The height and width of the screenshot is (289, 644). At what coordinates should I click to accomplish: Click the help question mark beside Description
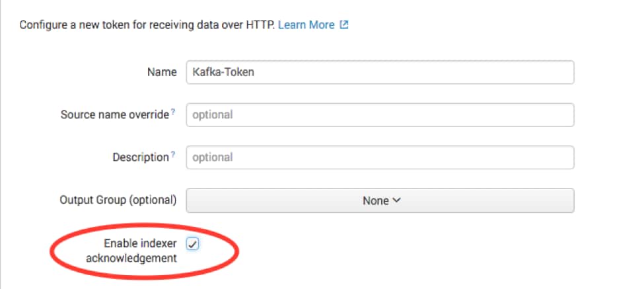coord(173,155)
